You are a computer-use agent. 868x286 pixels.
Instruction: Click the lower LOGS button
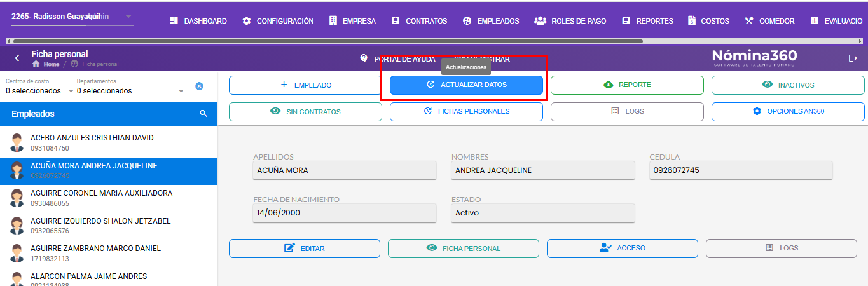click(x=782, y=249)
